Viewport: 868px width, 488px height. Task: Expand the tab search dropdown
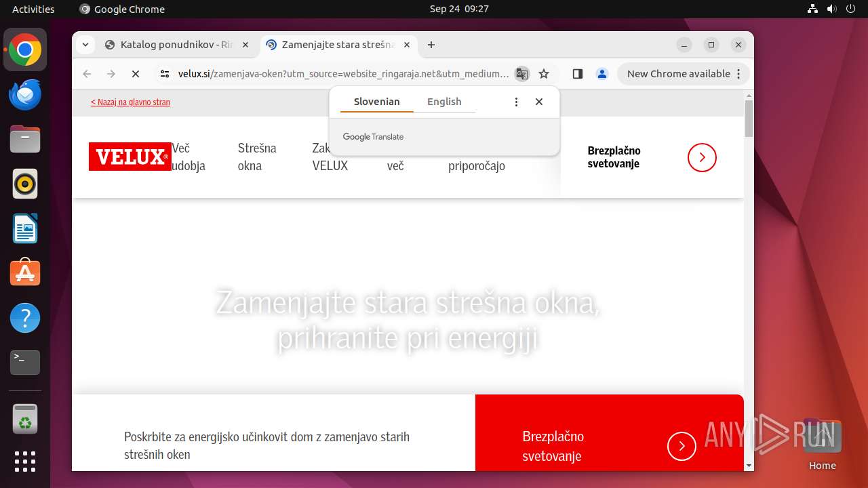click(x=85, y=45)
